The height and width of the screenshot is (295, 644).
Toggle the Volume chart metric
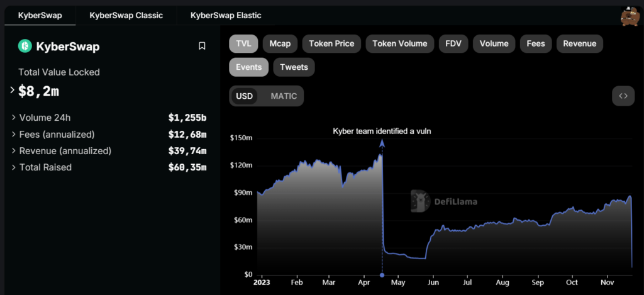tap(494, 44)
